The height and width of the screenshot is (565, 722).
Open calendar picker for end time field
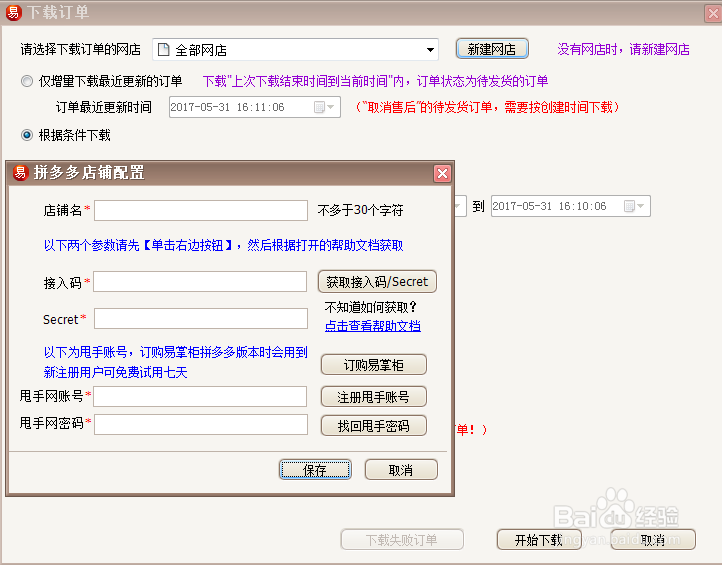tap(634, 206)
